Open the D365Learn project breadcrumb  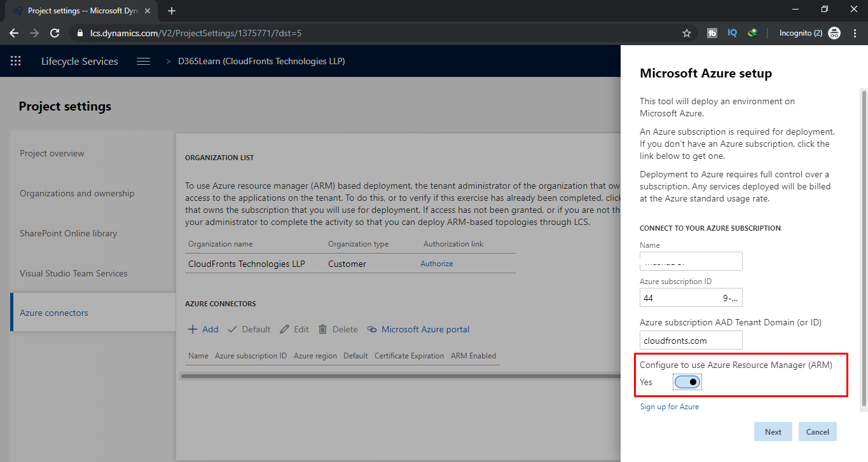(x=261, y=61)
